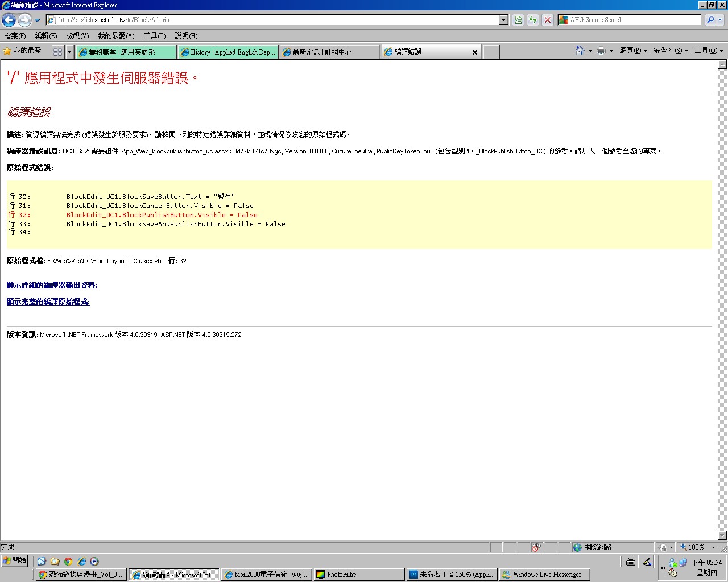Open PhotoFiltre from the taskbar
The height and width of the screenshot is (582, 728).
[358, 575]
